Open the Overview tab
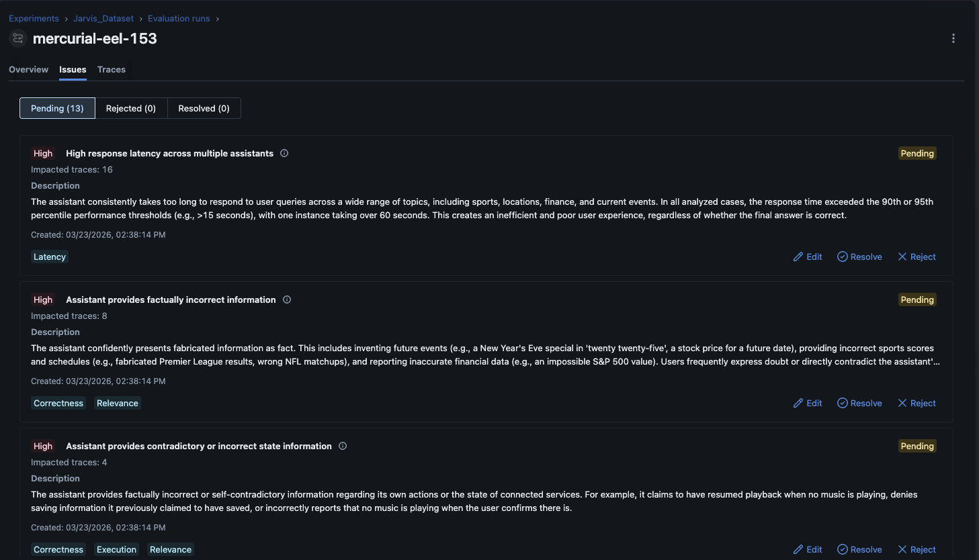Viewport: 979px width, 560px height. click(x=28, y=69)
